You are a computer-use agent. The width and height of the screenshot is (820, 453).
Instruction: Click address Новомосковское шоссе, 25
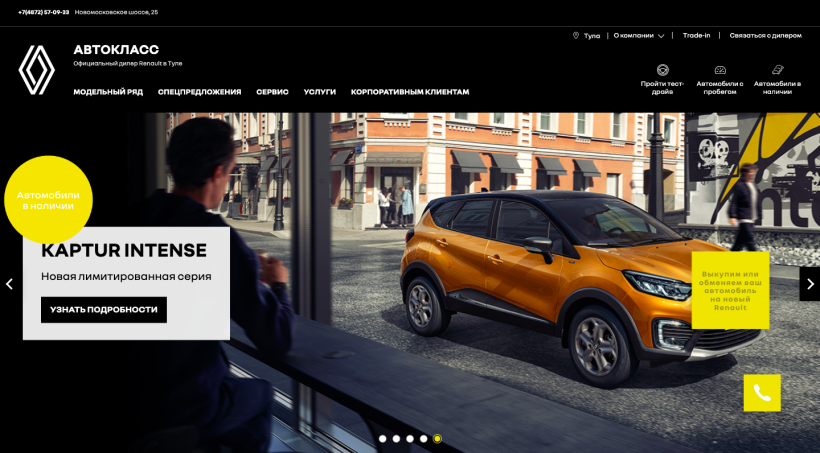coord(116,12)
